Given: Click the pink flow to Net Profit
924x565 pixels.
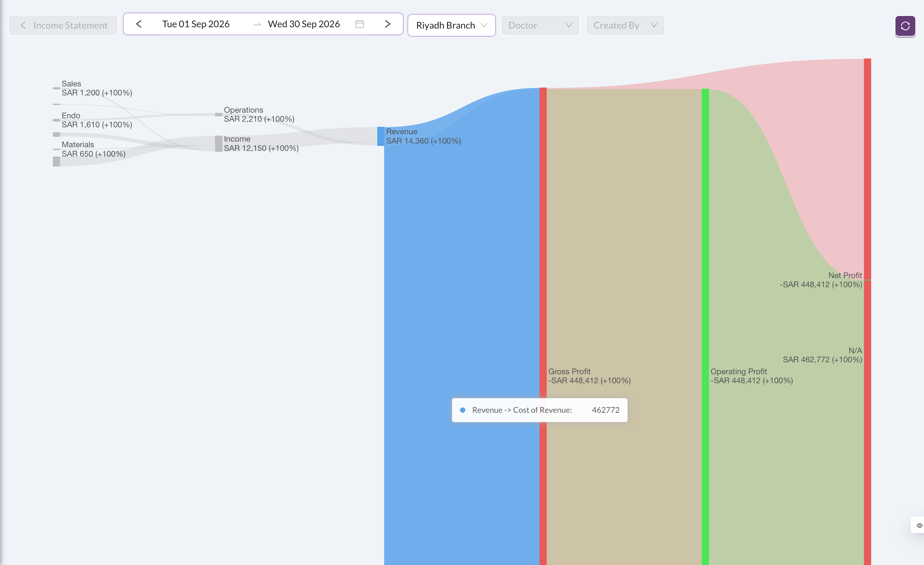Looking at the screenshot, I should tap(818, 150).
